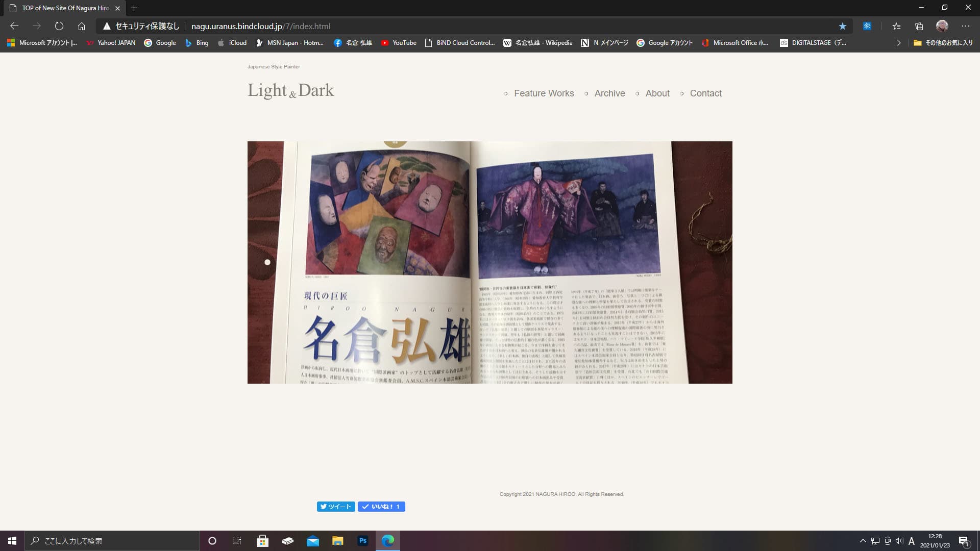Click the ツイート tweet button
Screen dimensions: 980x551
(336, 507)
